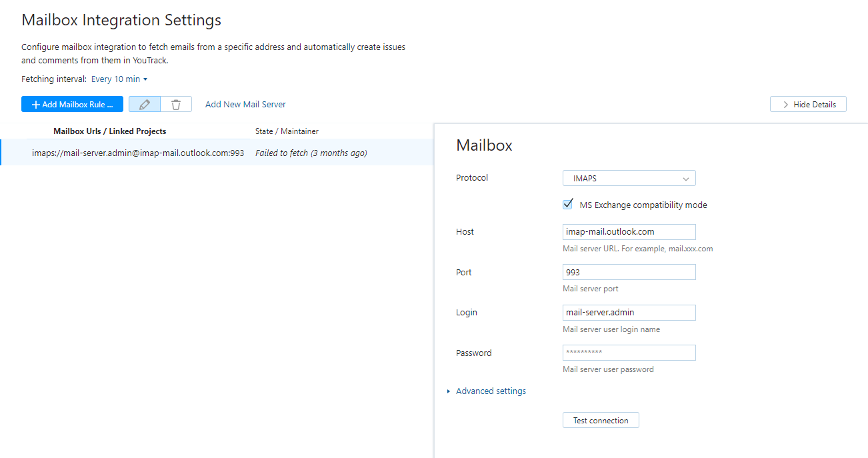Toggle the IMAPS protocol compatibility checkbox
Screen dimensions: 868x458
(567, 203)
